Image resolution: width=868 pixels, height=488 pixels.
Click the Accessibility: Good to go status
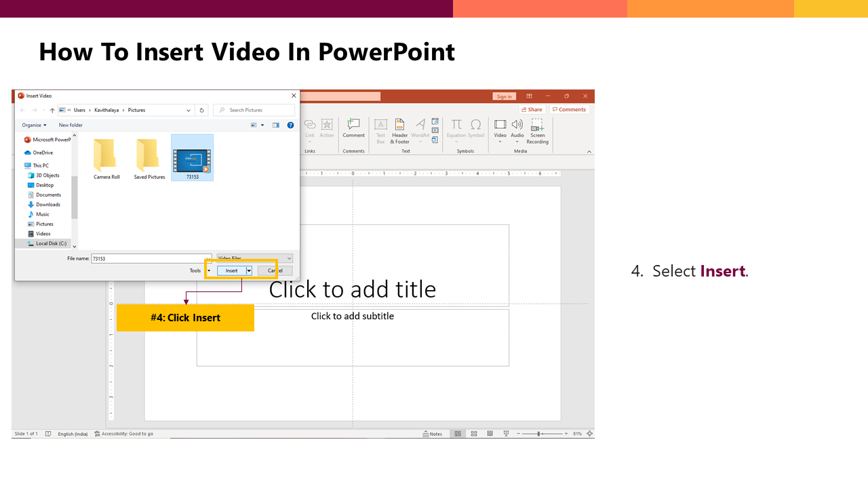tap(123, 434)
